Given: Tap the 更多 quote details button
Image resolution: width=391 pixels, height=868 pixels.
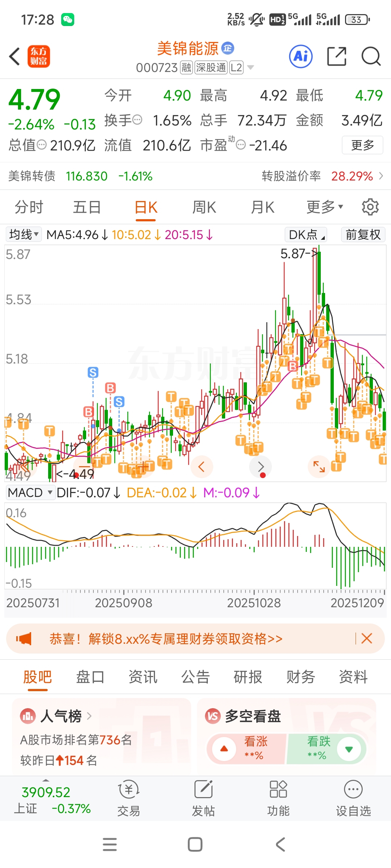Looking at the screenshot, I should pos(362,145).
